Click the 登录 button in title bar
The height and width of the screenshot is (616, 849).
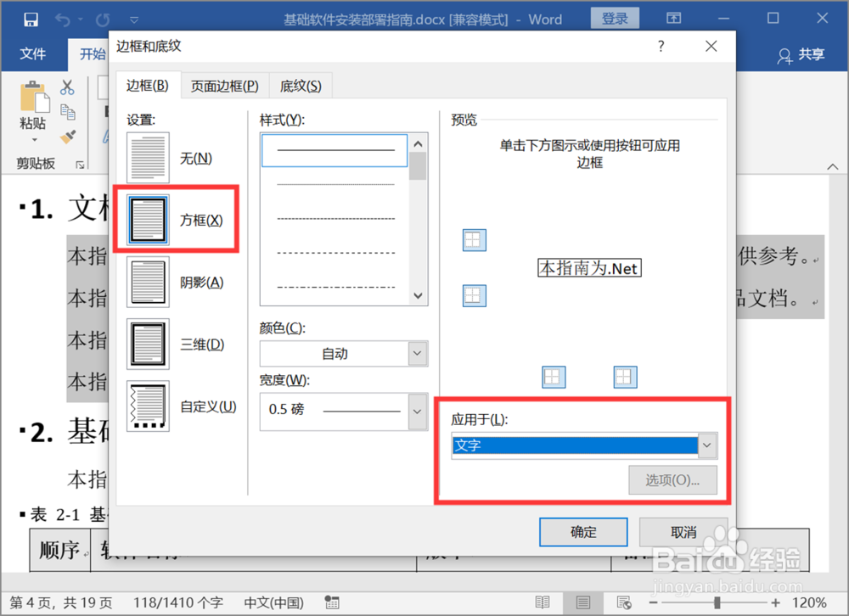(614, 17)
